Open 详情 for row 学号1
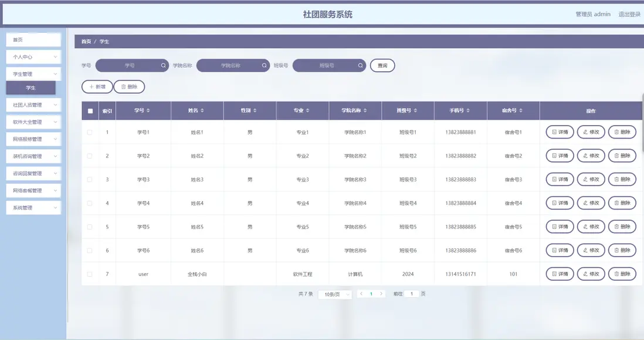 [x=560, y=132]
